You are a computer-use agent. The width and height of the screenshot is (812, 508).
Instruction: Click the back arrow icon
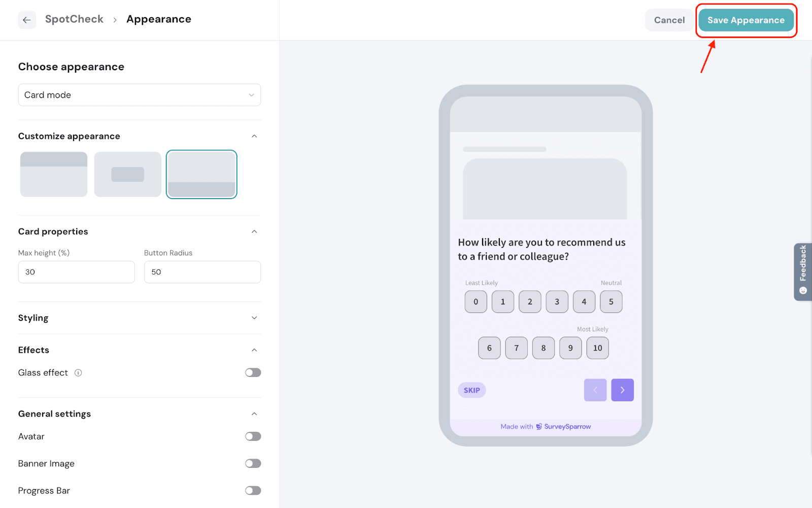coord(27,20)
